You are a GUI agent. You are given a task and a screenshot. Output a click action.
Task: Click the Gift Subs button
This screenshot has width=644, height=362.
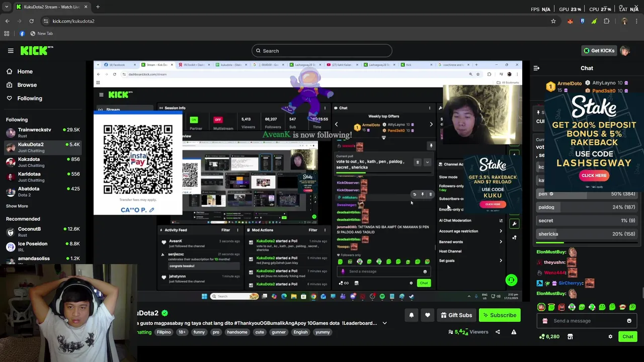coord(456,315)
